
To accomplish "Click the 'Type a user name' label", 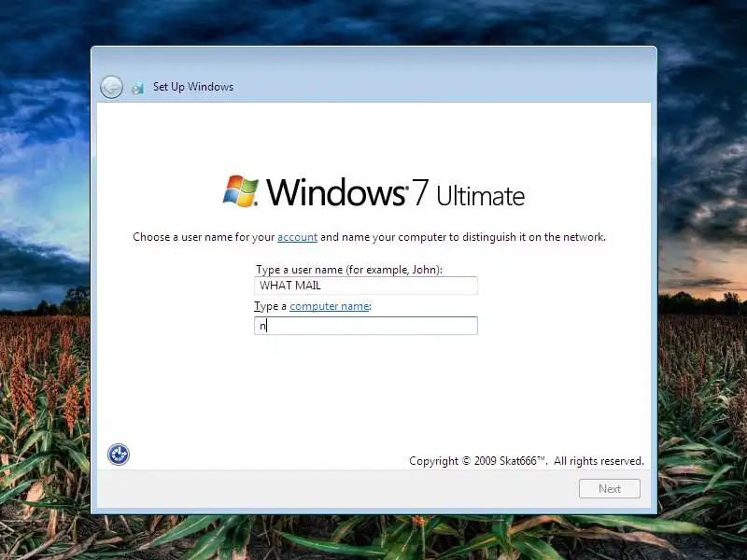I will click(349, 270).
